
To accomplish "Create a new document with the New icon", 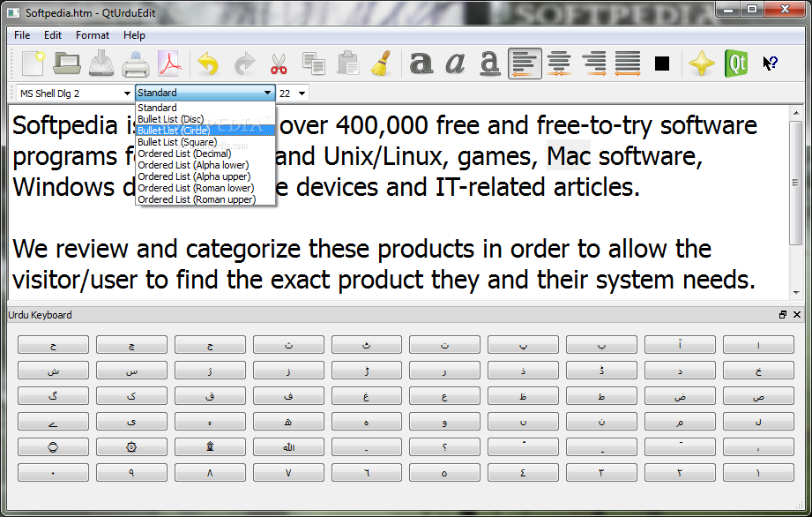I will point(34,64).
